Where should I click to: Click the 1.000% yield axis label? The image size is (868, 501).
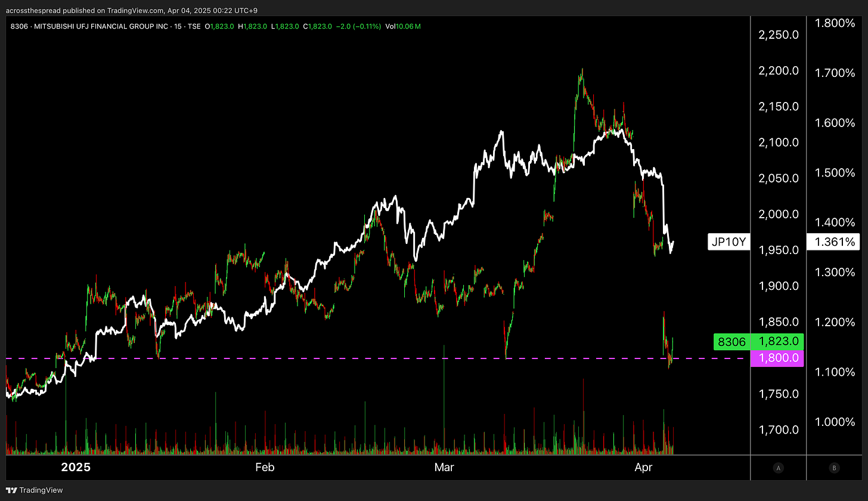pos(835,422)
